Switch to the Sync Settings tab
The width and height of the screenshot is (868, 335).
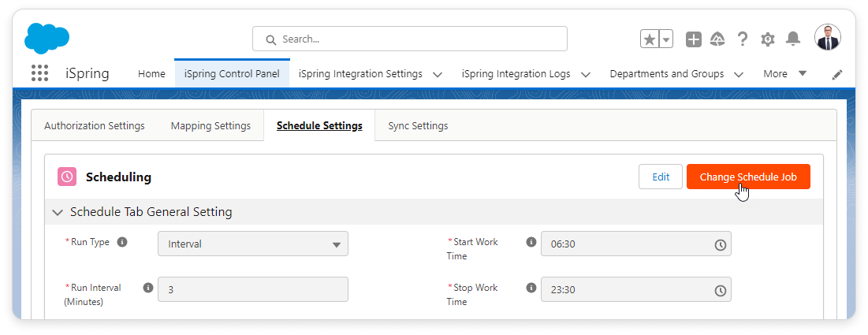(418, 125)
